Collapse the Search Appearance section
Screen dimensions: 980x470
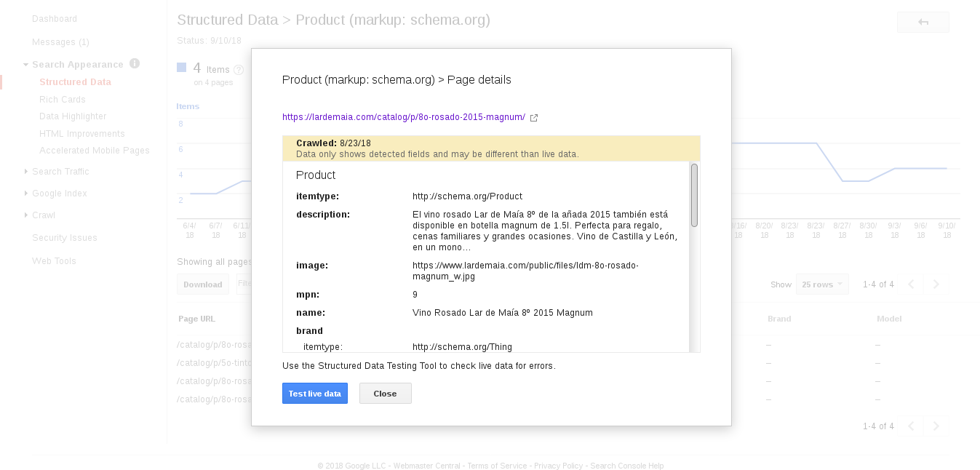coord(25,65)
